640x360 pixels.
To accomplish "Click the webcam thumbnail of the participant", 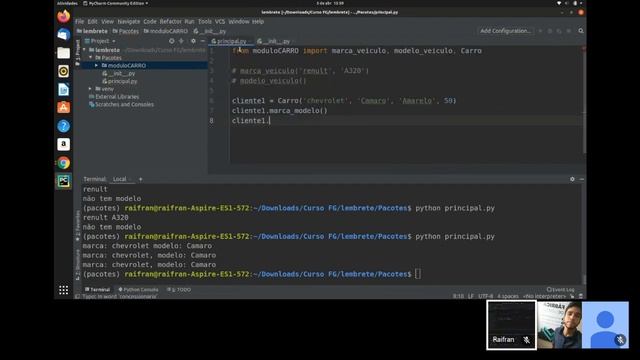I will point(559,325).
